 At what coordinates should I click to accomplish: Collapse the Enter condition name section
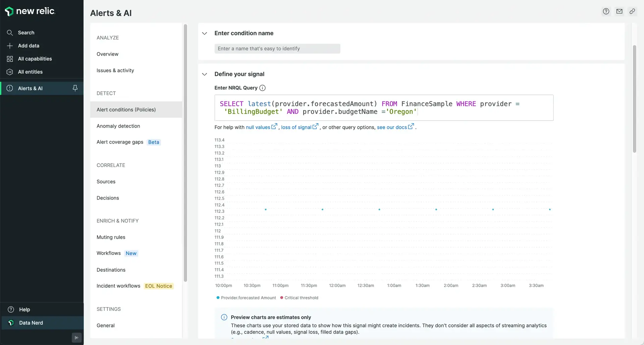[x=204, y=33]
